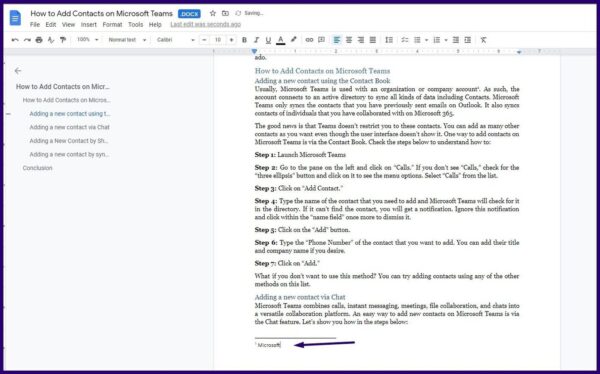Toggle Underline formatting
This screenshot has height=374, width=600.
point(268,40)
